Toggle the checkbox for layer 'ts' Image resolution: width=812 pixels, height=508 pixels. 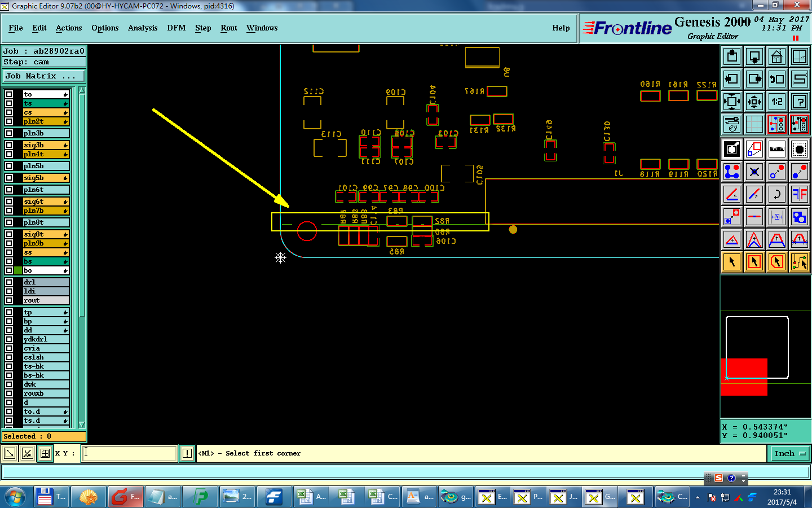click(x=9, y=103)
